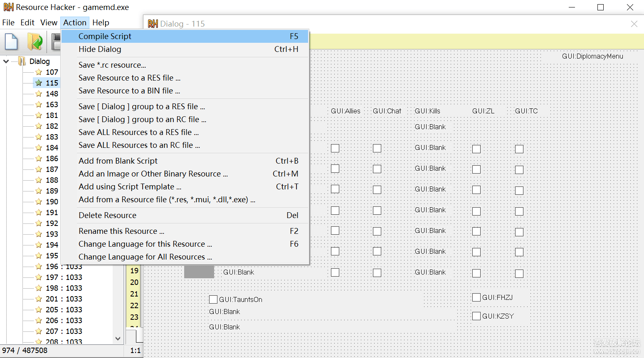The width and height of the screenshot is (644, 358).
Task: Click the star icon beside resource 187
Action: click(39, 169)
